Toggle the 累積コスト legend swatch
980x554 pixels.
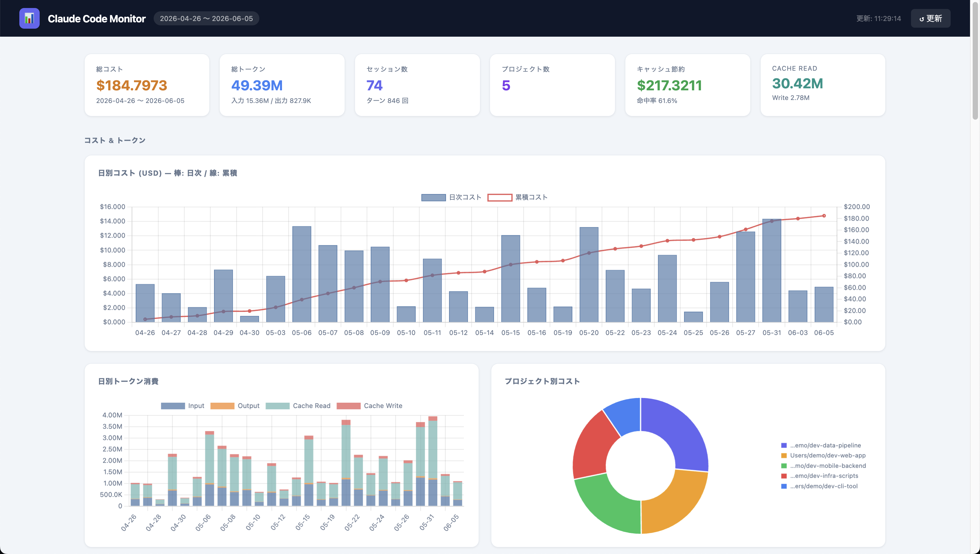500,197
